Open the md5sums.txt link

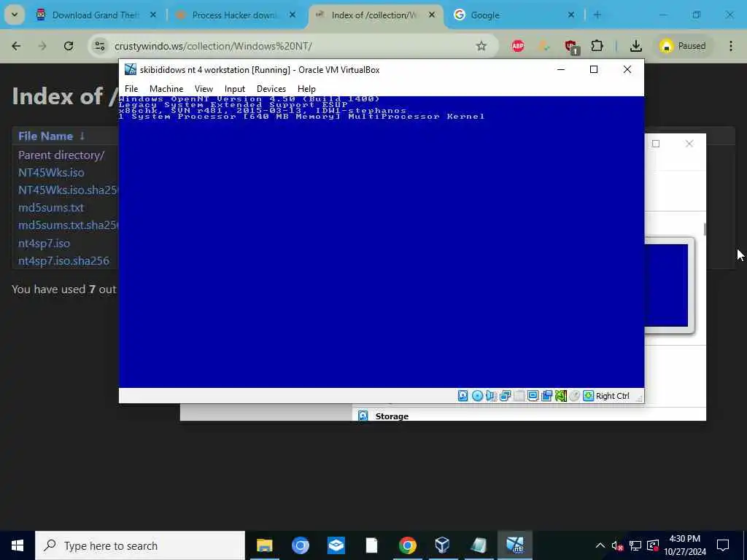51,208
